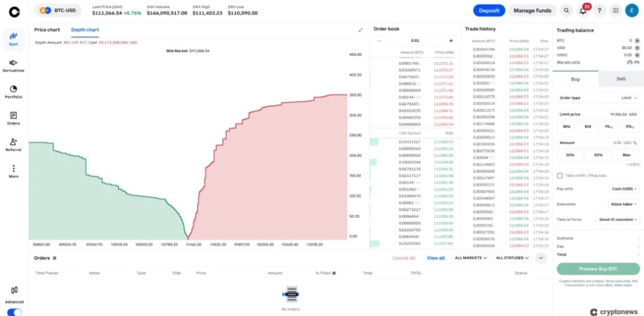Click trade amount 0.00043746 in history

coord(484,49)
